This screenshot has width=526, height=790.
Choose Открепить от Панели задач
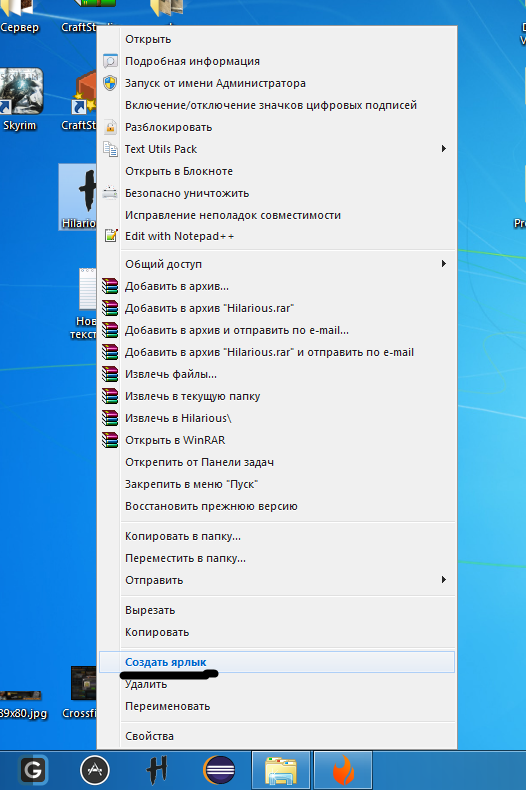[277, 462]
